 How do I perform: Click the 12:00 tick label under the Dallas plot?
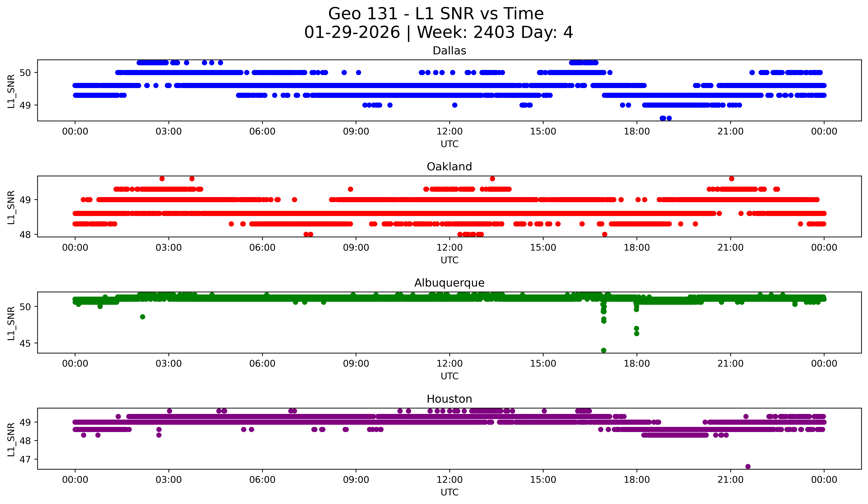[450, 132]
